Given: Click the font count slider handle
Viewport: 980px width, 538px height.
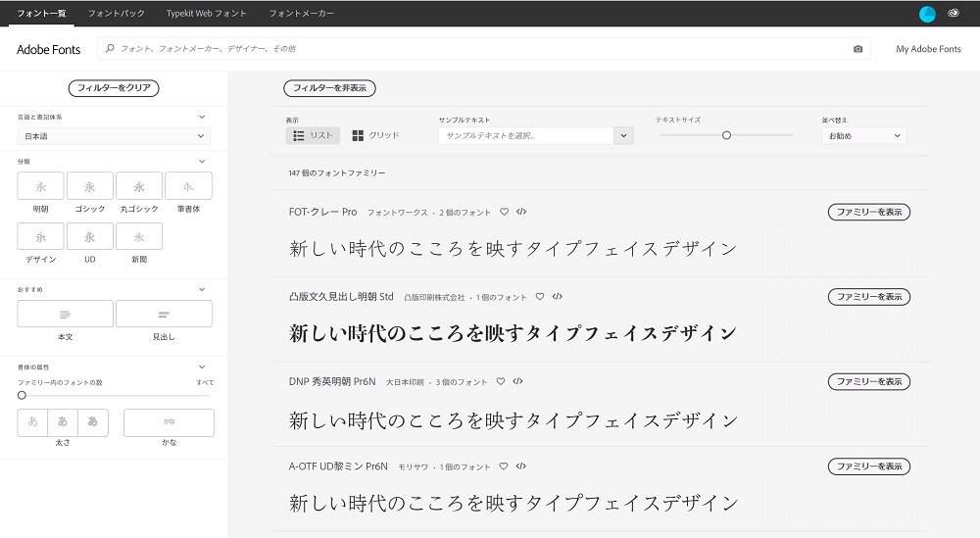Looking at the screenshot, I should pos(22,395).
